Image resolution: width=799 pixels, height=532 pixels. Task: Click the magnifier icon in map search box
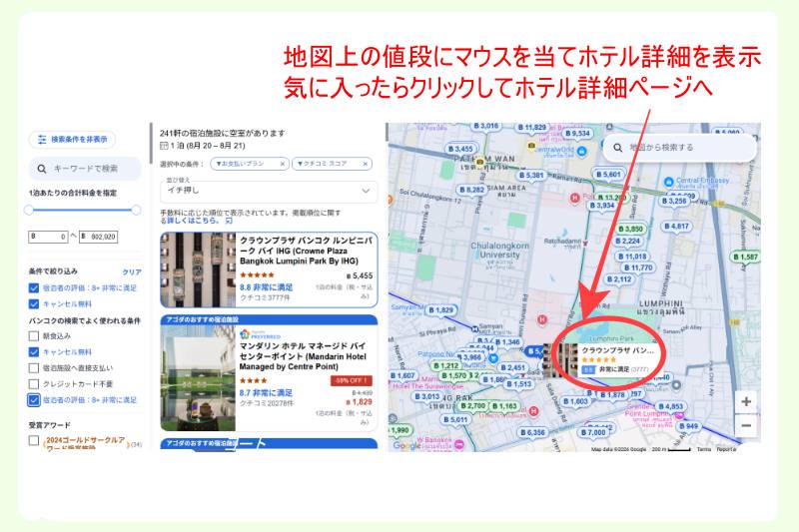(617, 148)
